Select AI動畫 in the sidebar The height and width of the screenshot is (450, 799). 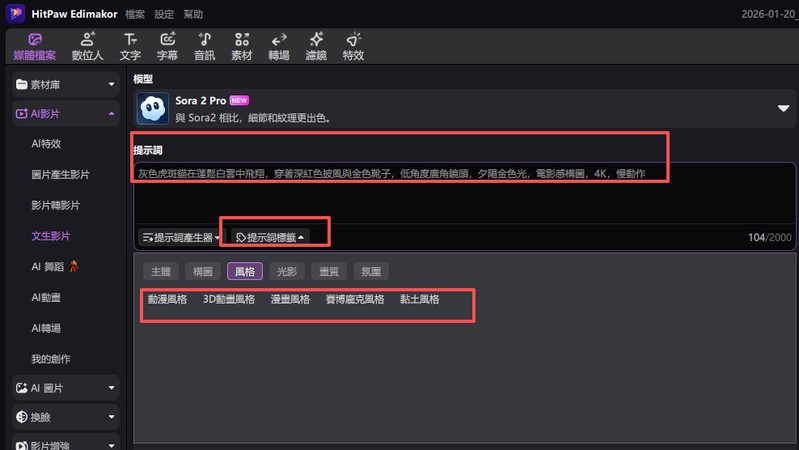pyautogui.click(x=46, y=298)
